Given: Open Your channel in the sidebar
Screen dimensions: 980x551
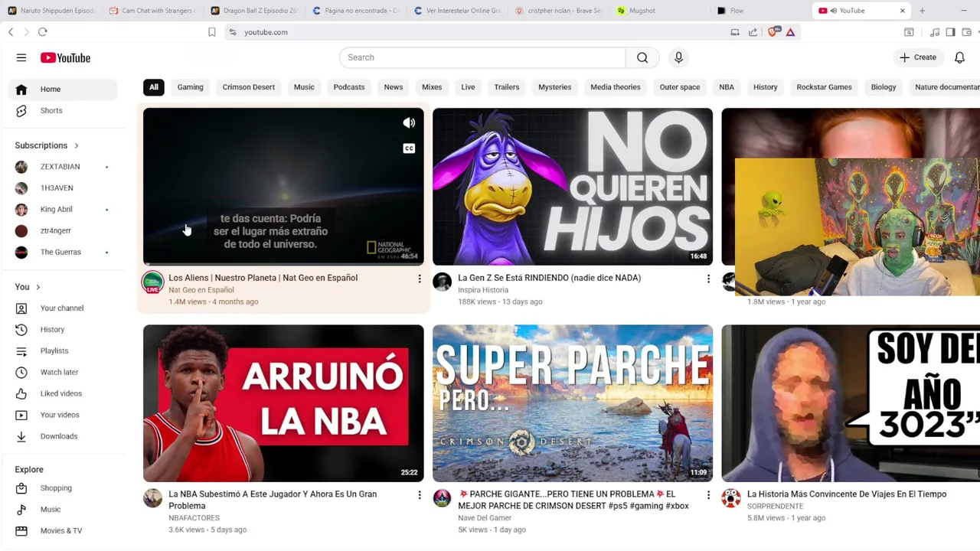Looking at the screenshot, I should [64, 308].
